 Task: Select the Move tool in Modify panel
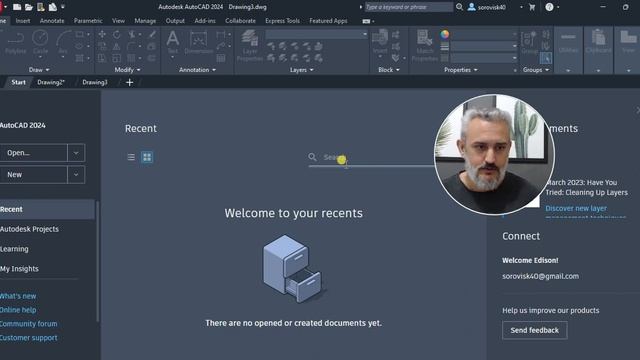[102, 35]
